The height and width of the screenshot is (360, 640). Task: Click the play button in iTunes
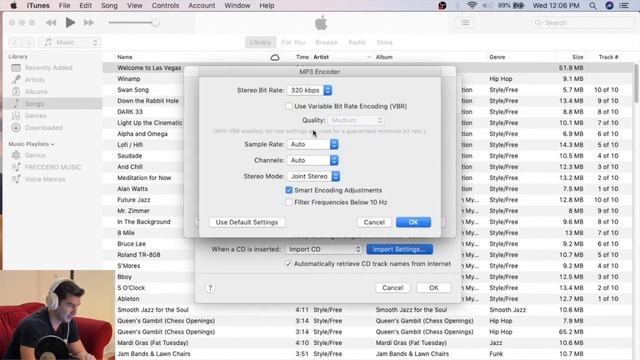tap(70, 22)
